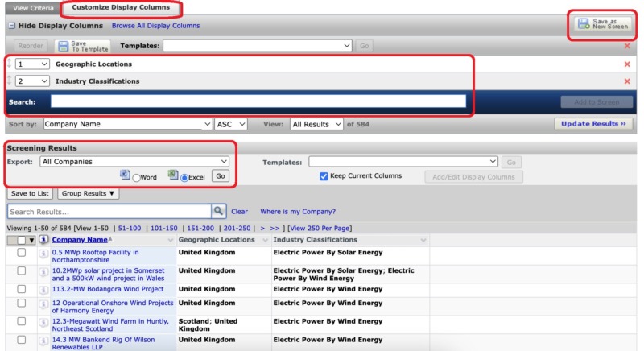Open the Export All Companies dropdown
Screen dimensions: 644x351
[x=134, y=161]
